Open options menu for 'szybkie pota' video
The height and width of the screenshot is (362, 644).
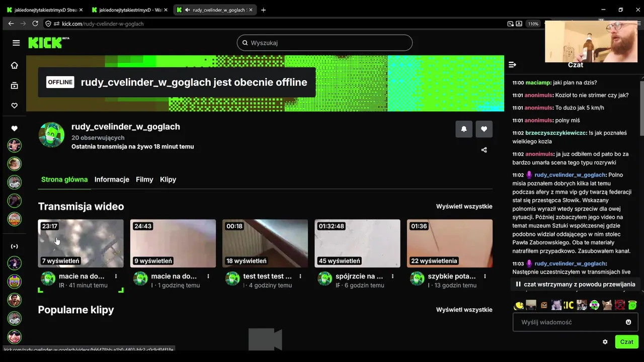point(485,276)
